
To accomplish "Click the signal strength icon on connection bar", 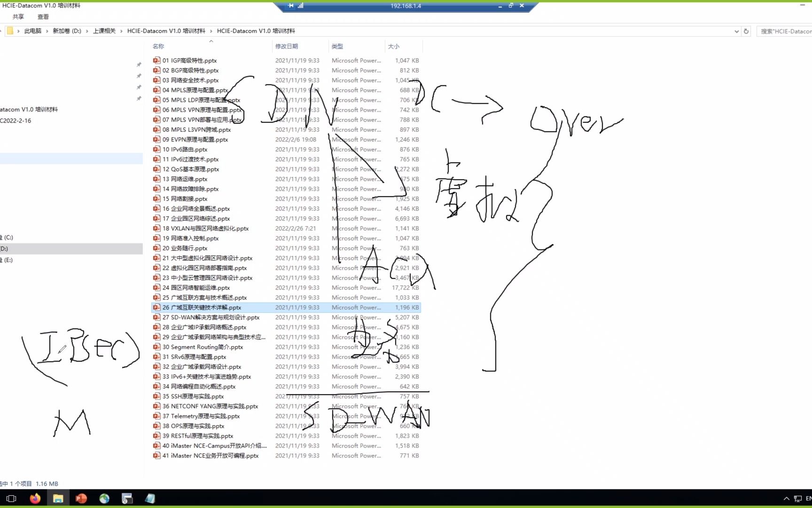I will click(301, 6).
